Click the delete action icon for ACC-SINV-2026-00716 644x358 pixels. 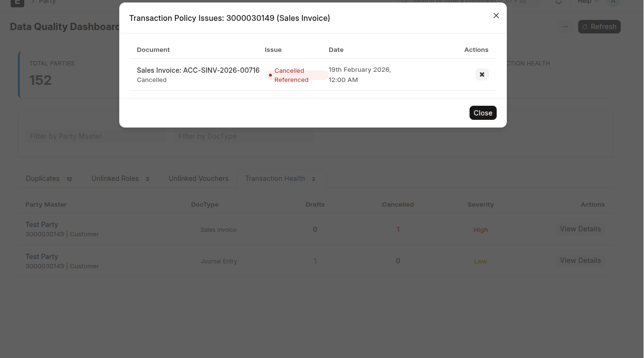(x=482, y=74)
